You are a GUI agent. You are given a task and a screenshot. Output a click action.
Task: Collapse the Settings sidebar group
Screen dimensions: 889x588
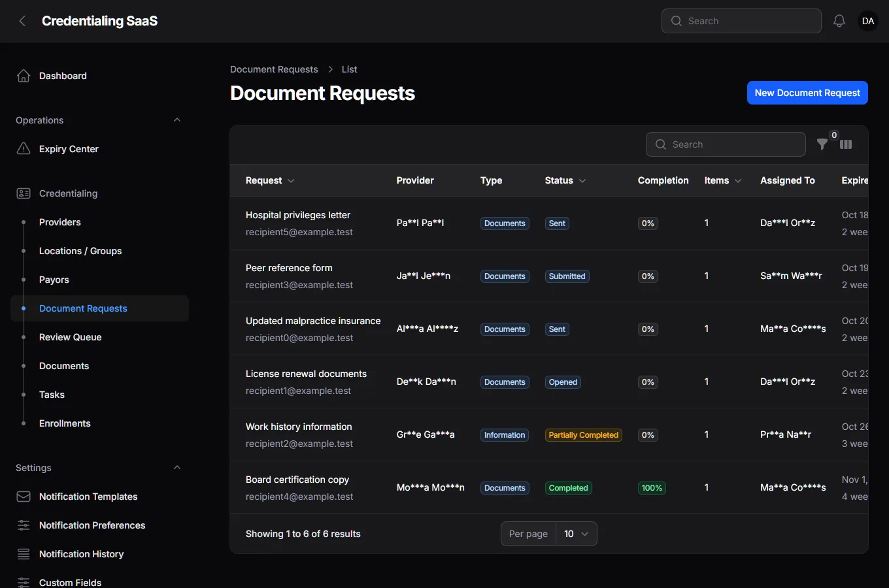click(177, 468)
